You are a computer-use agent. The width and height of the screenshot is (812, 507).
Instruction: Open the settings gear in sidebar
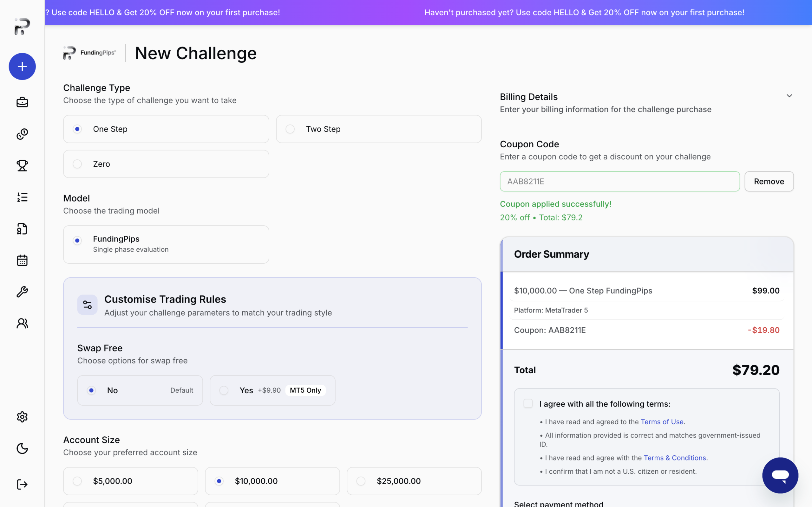click(22, 417)
